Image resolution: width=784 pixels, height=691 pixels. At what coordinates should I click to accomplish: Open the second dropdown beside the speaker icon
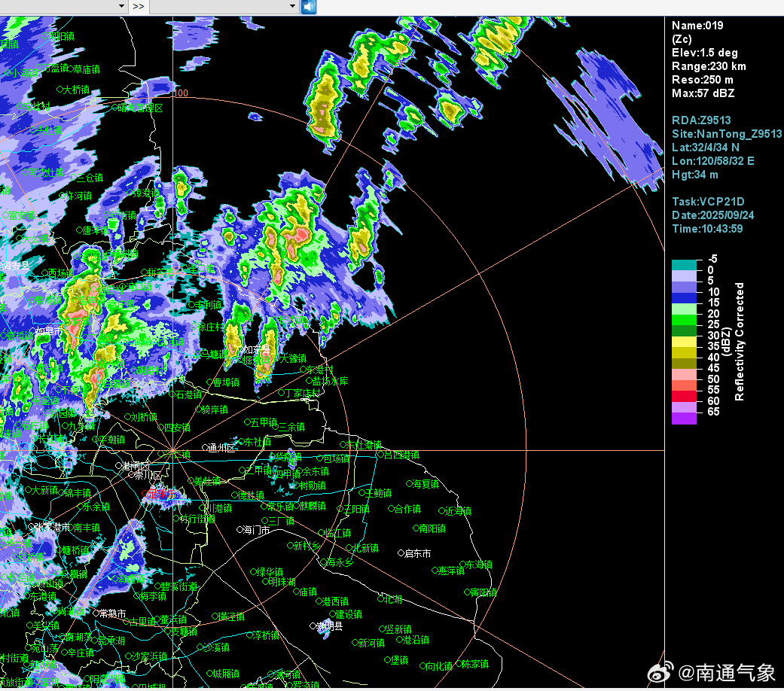(224, 7)
